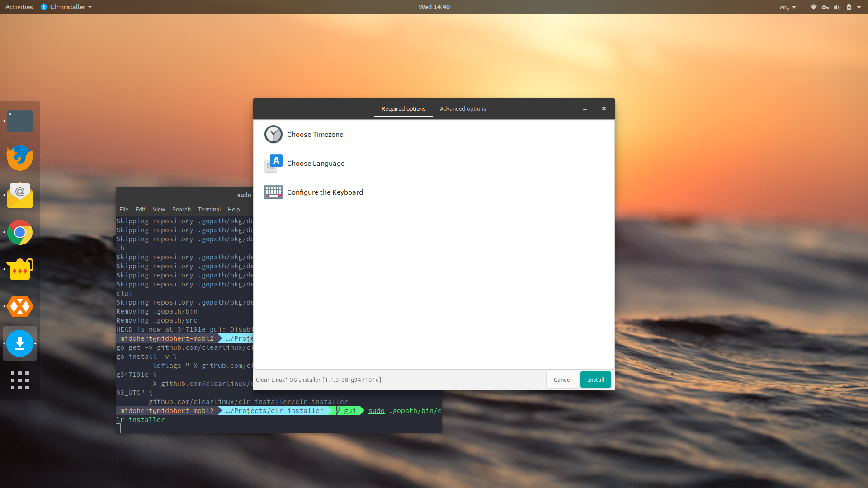The width and height of the screenshot is (868, 488).
Task: Open Search menu in the terminal window
Action: click(181, 210)
